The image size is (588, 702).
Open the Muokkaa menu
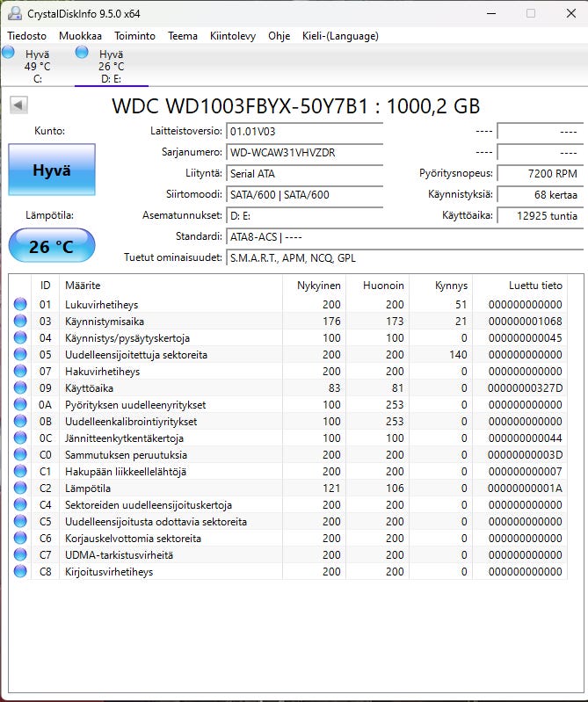80,36
